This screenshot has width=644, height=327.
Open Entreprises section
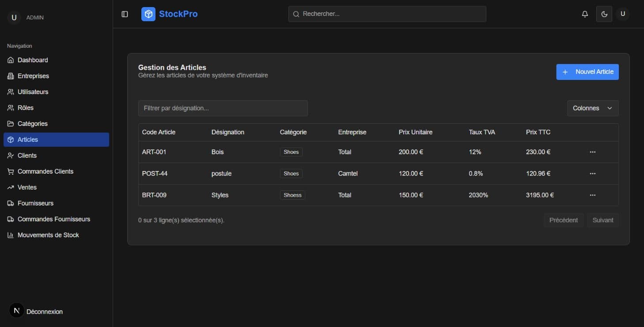[x=56, y=76]
